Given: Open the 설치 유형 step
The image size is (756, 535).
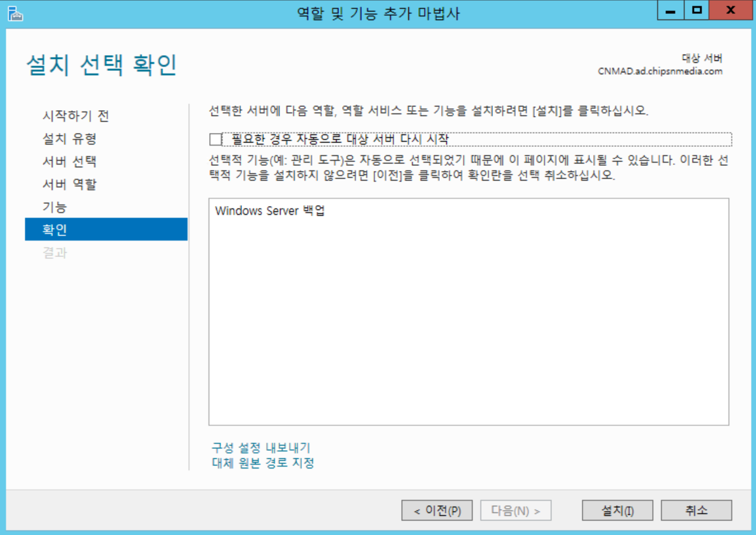Looking at the screenshot, I should pos(70,139).
